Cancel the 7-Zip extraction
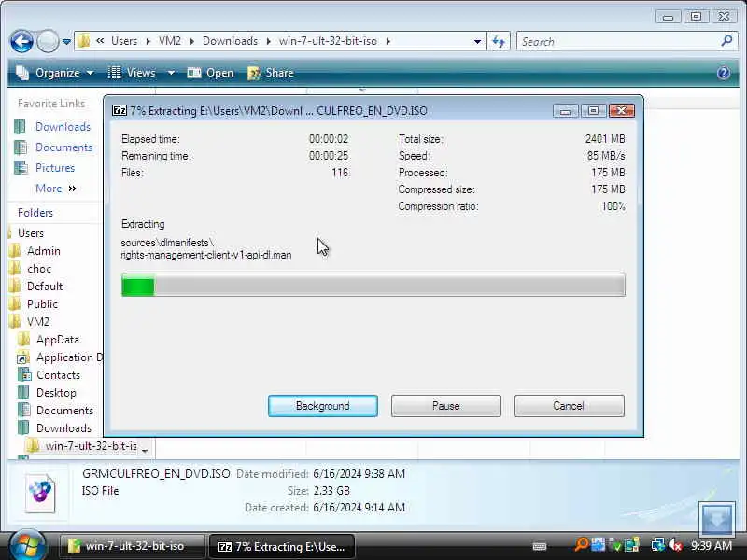 tap(569, 406)
